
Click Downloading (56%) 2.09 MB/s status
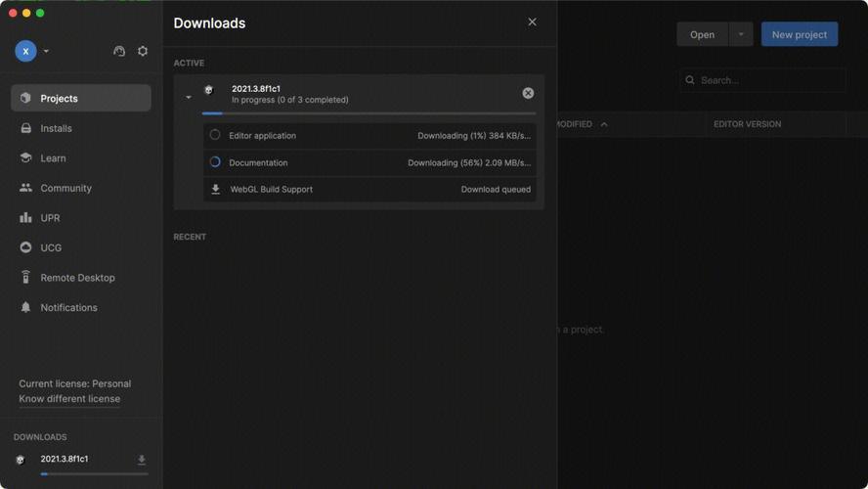(469, 162)
